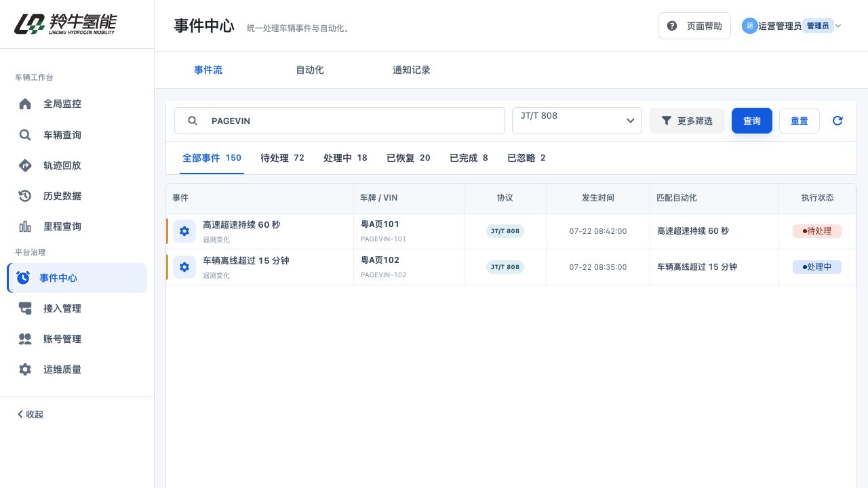
Task: Open the JT/T 808 protocol dropdown
Action: point(577,121)
